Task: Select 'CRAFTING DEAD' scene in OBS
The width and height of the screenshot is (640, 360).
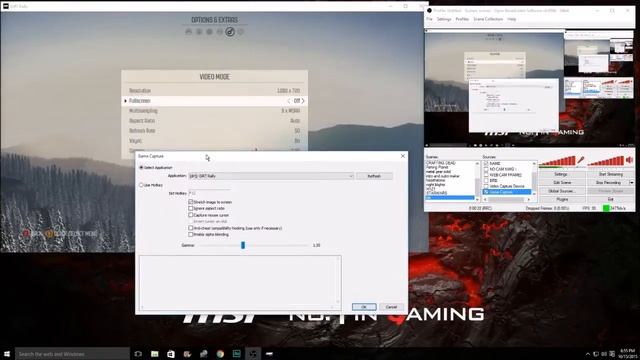Action: pos(441,163)
